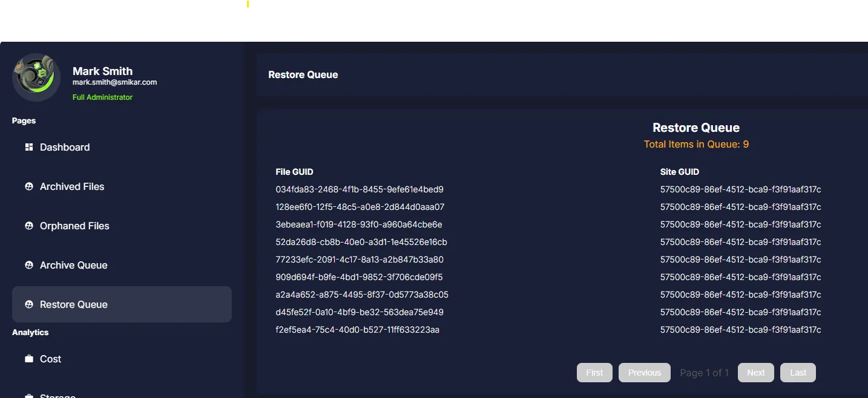868x398 pixels.
Task: Select Restore Queue in the sidebar
Action: 122,304
